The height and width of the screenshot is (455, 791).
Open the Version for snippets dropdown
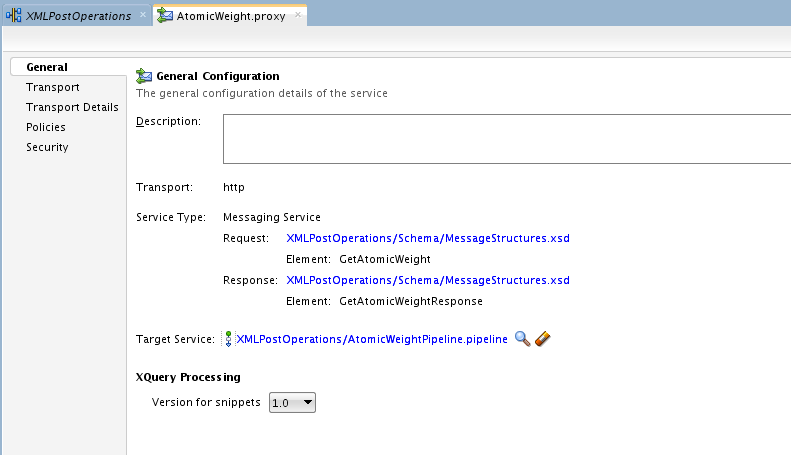click(292, 403)
